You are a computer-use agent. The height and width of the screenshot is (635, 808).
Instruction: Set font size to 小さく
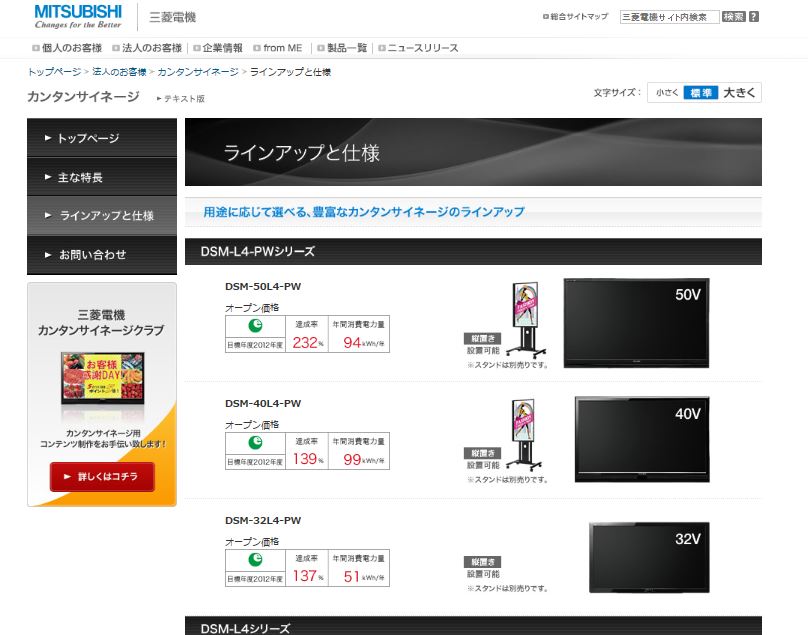[666, 93]
